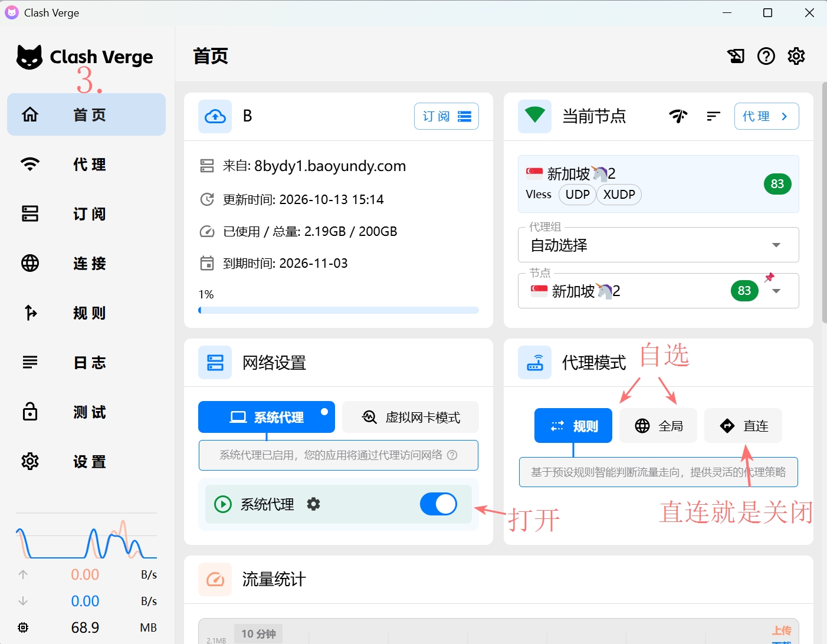This screenshot has width=827, height=644.
Task: Open 连接 in the sidebar
Action: click(86, 263)
